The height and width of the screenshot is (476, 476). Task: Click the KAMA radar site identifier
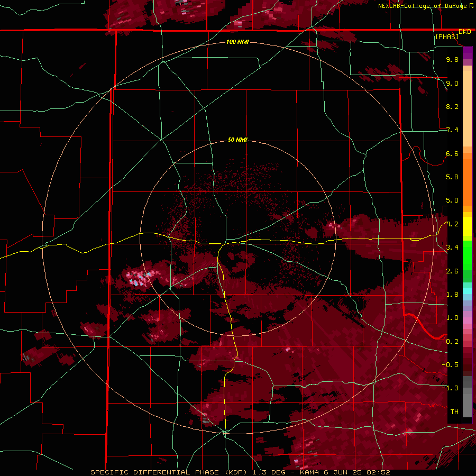point(310,472)
